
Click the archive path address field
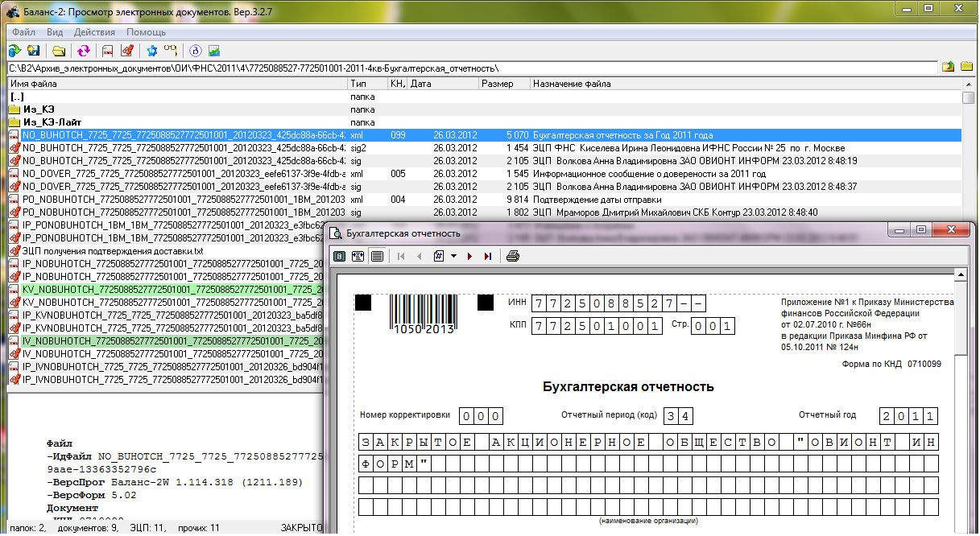pyautogui.click(x=471, y=68)
